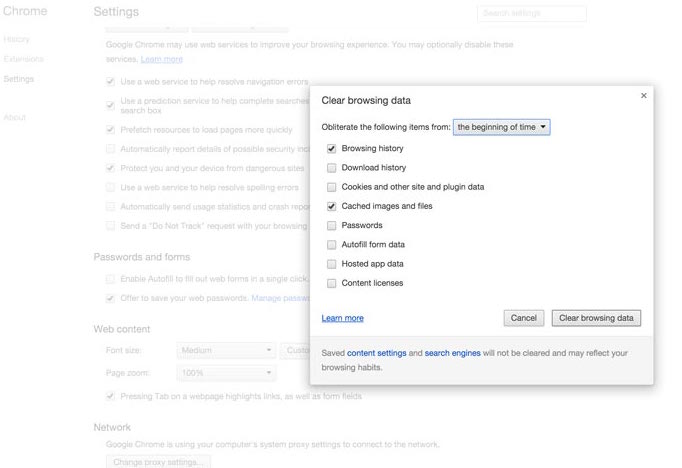The image size is (682, 468).
Task: Open the search engines link
Action: click(x=452, y=353)
